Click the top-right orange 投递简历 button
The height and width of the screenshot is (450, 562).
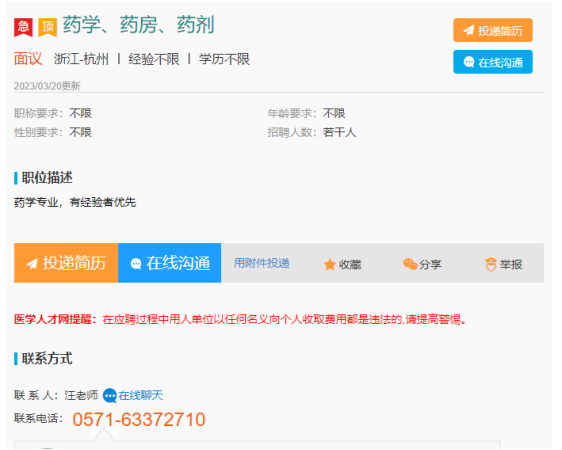[x=492, y=30]
